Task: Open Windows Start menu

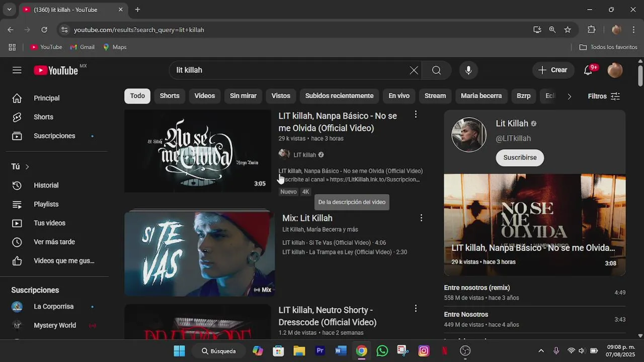Action: 179,351
